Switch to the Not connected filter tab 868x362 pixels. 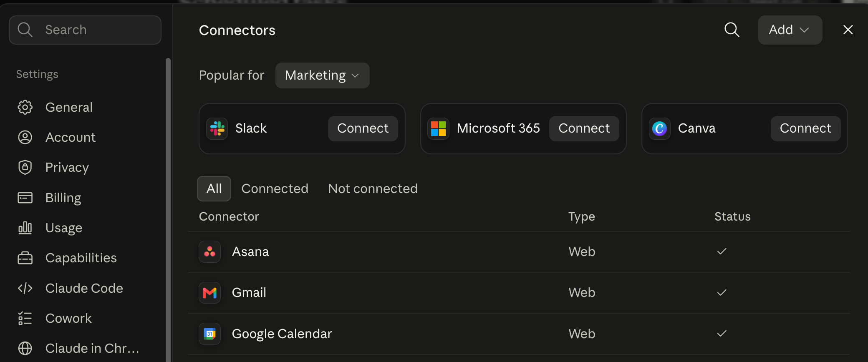pyautogui.click(x=373, y=189)
